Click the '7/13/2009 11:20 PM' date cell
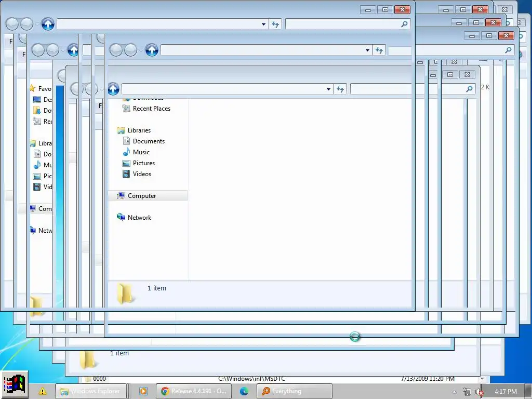Image resolution: width=532 pixels, height=399 pixels. click(428, 379)
